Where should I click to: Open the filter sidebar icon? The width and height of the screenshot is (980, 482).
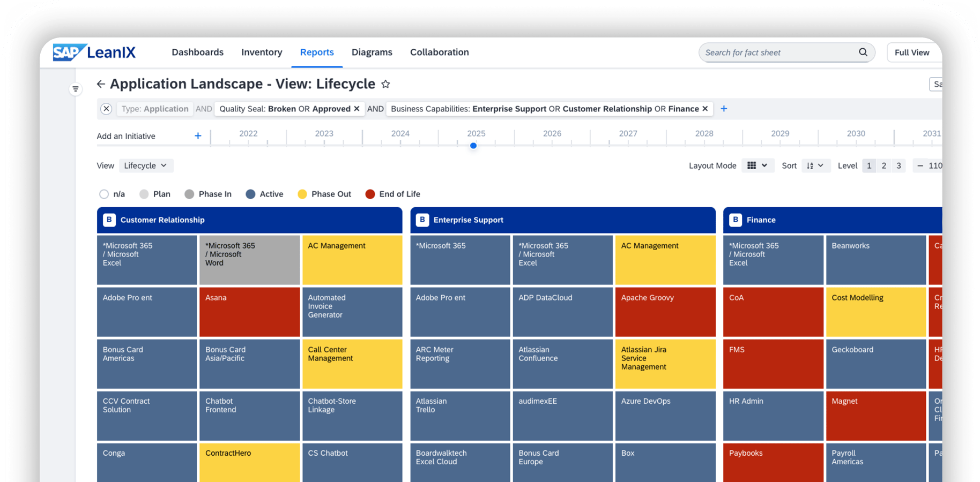pyautogui.click(x=76, y=89)
